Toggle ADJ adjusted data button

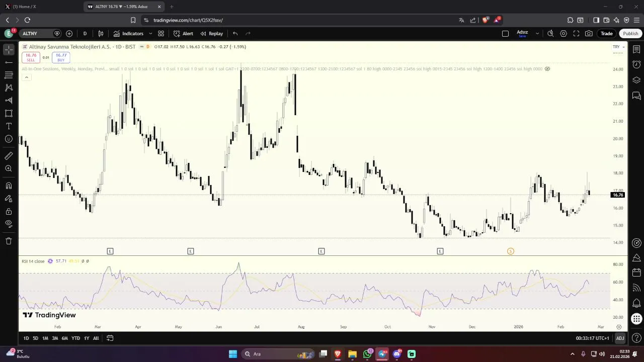pos(620,338)
